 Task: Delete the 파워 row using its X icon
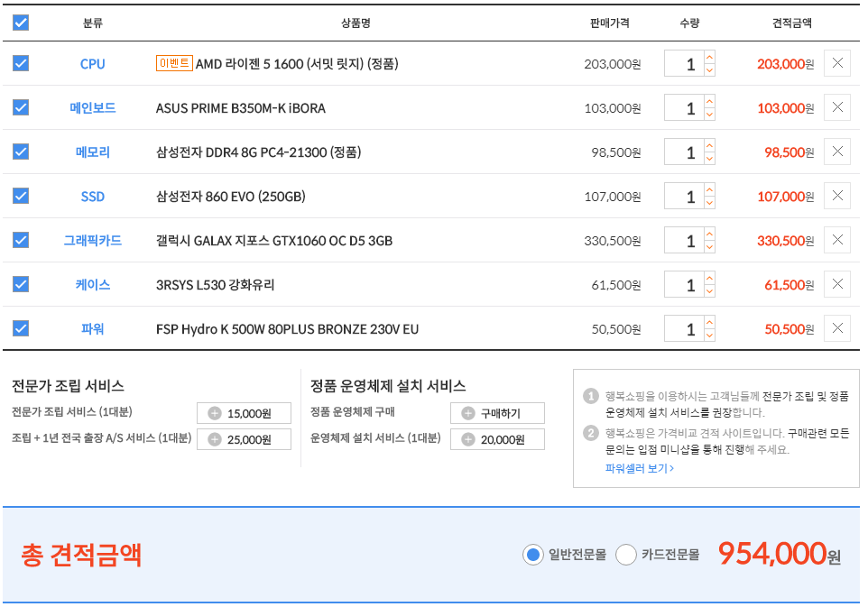[836, 328]
